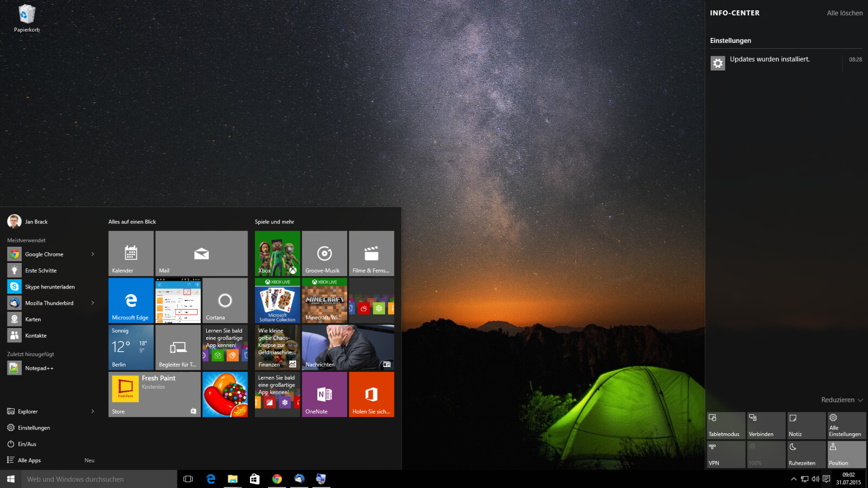Launch Notepad++ from recently added
This screenshot has width=868, height=488.
coord(39,368)
